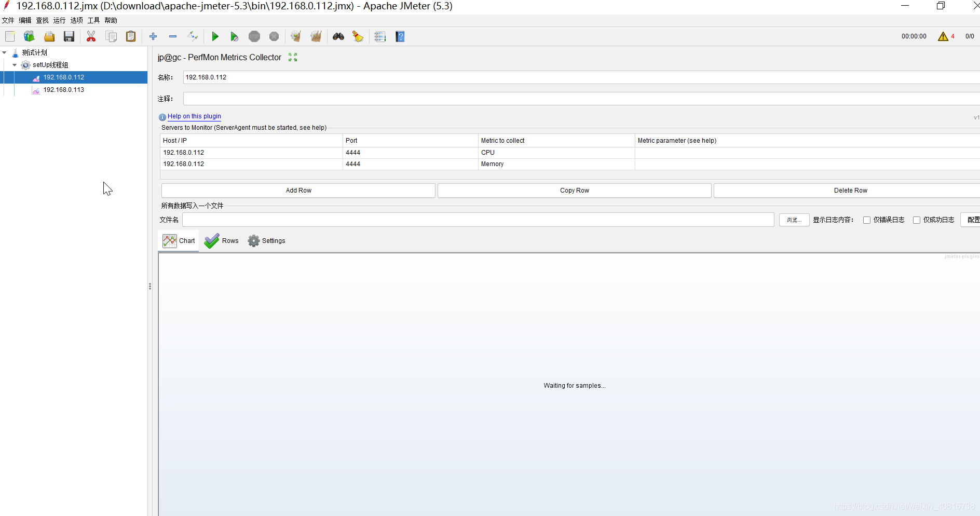Click the Metric to collect column header
980x516 pixels.
(556, 141)
